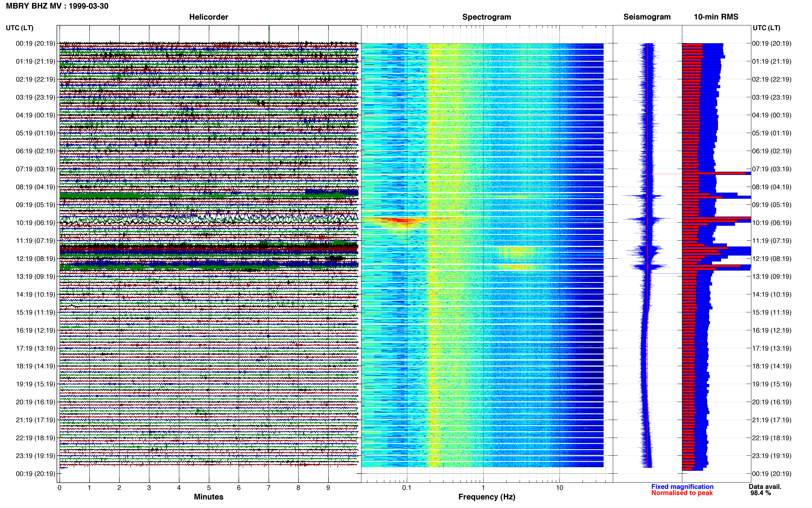
Task: Click "11:19 (07:19)" on the RMS panel time axis
Action: click(x=772, y=240)
